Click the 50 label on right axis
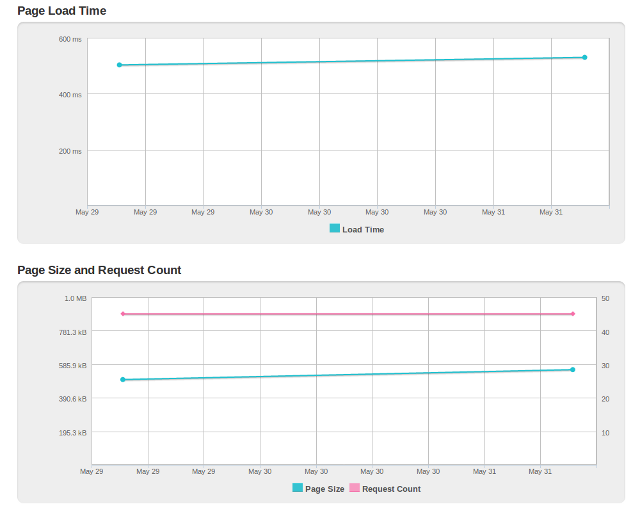640x511 pixels. pos(605,298)
